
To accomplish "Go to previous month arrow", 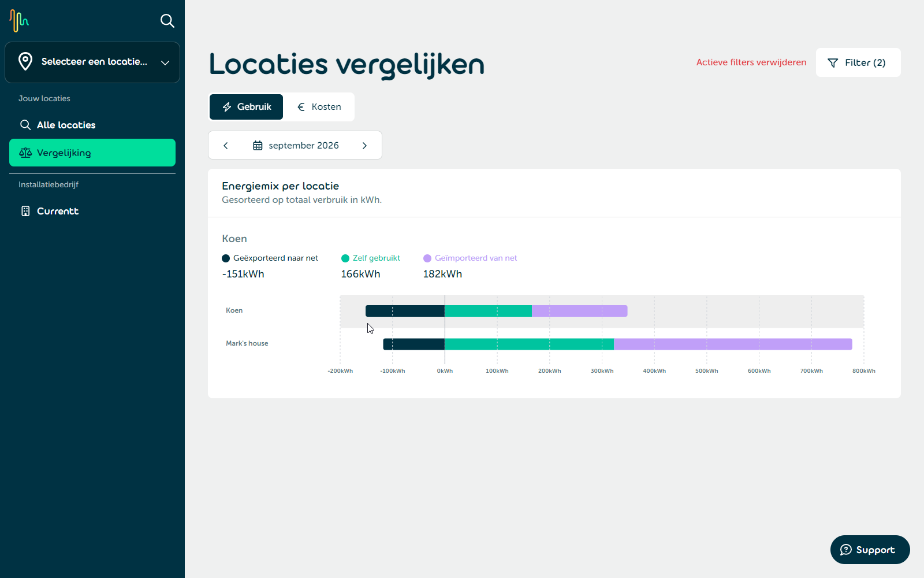I will point(226,146).
